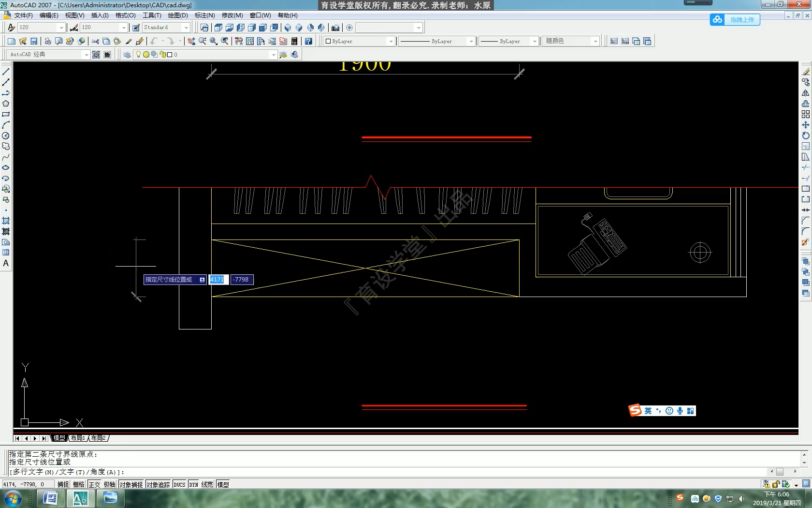Click the camera icon in view toolbar
Image resolution: width=812 pixels, height=508 pixels.
pos(335,28)
